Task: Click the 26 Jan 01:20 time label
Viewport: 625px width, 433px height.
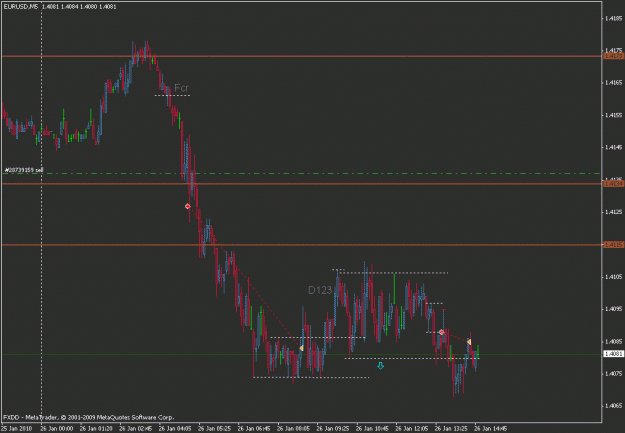Action: pyautogui.click(x=96, y=429)
